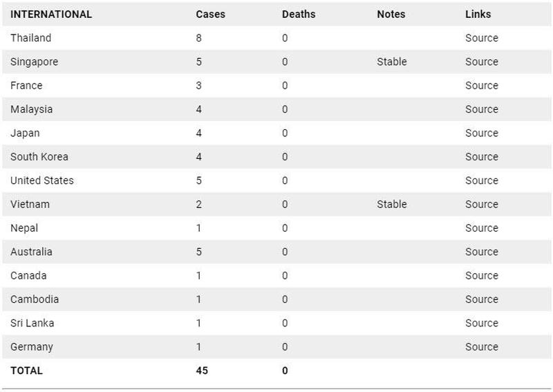Click the Notes column header
The height and width of the screenshot is (392, 553).
tap(391, 14)
